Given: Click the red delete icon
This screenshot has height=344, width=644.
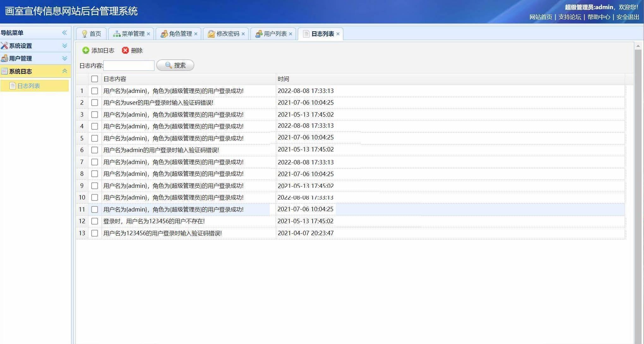Looking at the screenshot, I should pyautogui.click(x=125, y=50).
